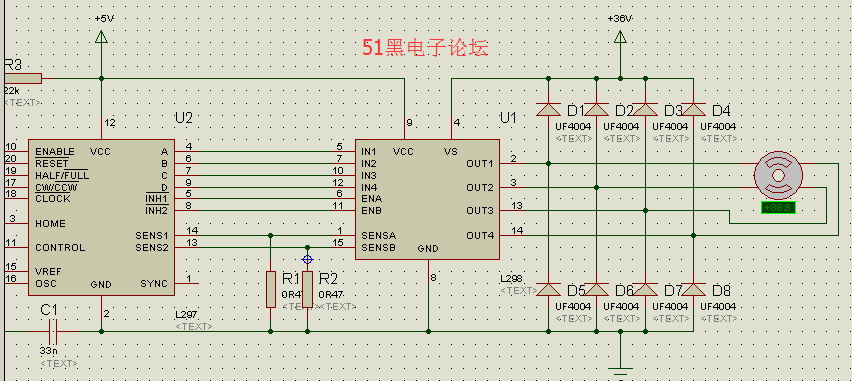This screenshot has width=852, height=381.
Task: Click the R2 reference label
Action: (328, 279)
